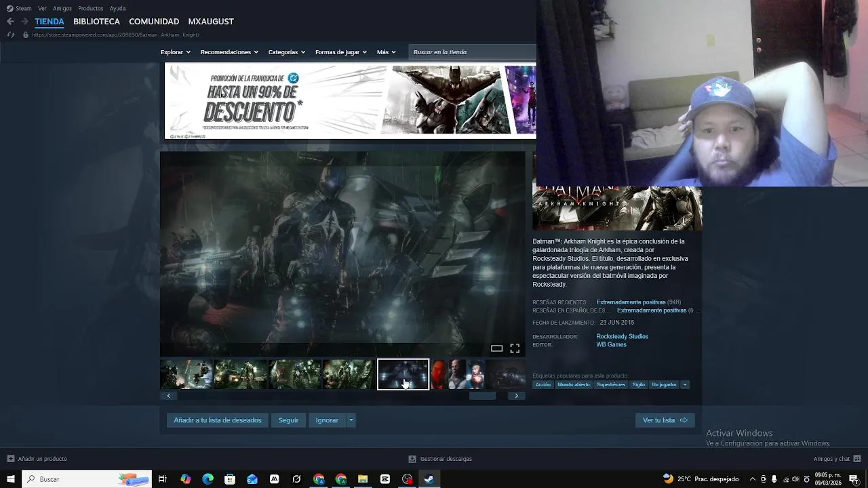
Task: Open Microsoft Store from the taskbar
Action: (230, 479)
